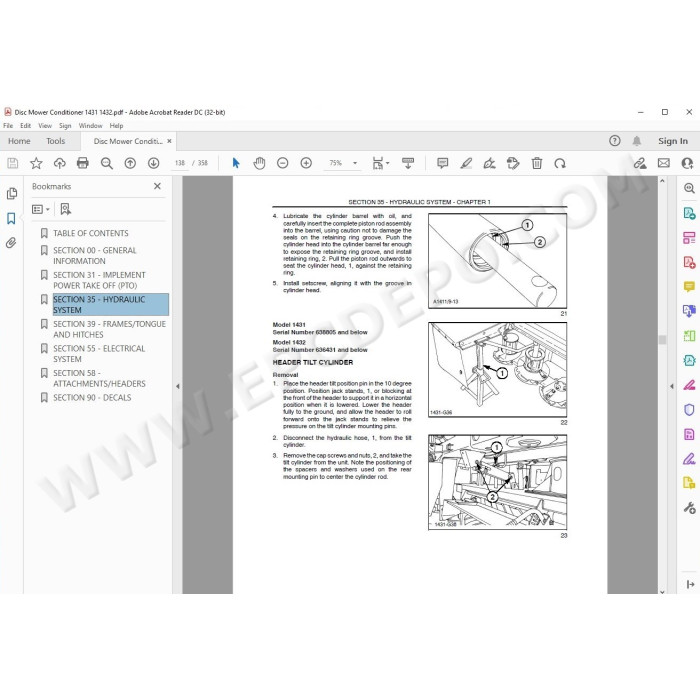Open SECTION 58 - ATTACHMENTS/HEADERS bookmark
The image size is (700, 700).
click(99, 379)
